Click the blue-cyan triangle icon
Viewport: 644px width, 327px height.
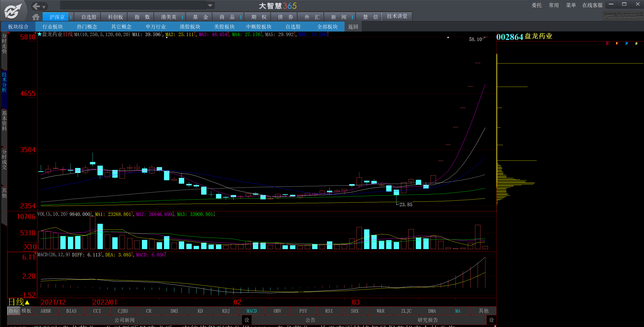tap(627, 44)
